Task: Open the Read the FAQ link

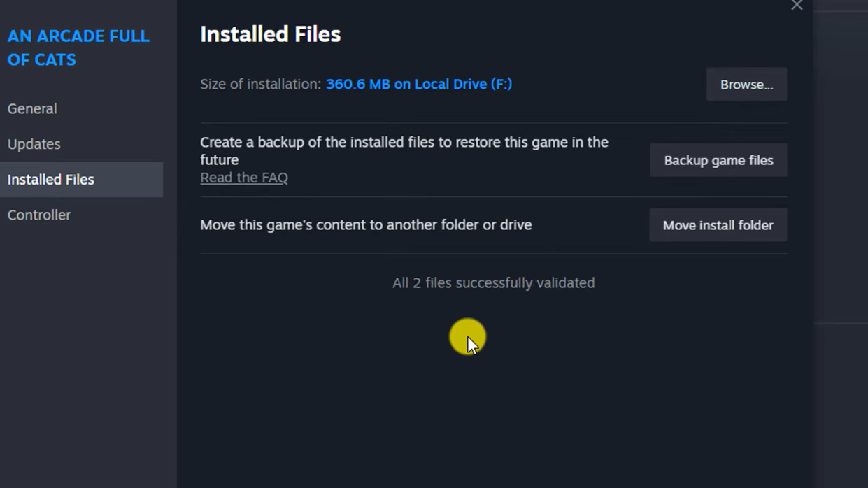Action: click(x=244, y=178)
